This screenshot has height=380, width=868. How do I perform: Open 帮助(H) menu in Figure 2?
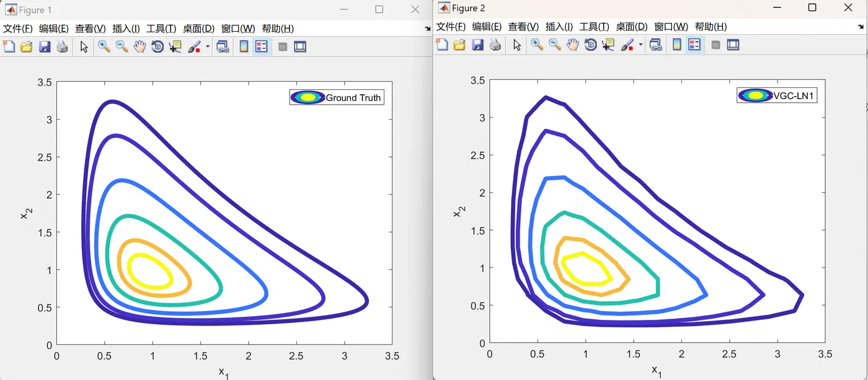coord(711,27)
